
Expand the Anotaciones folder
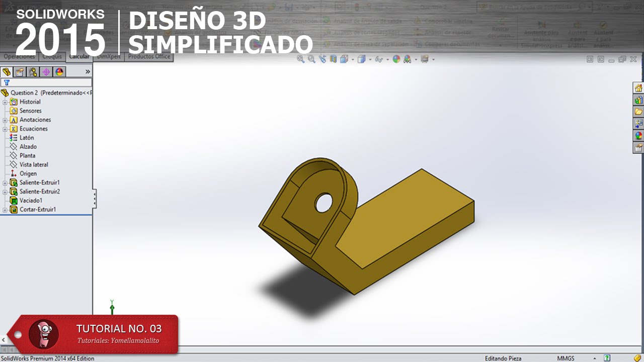tap(5, 120)
